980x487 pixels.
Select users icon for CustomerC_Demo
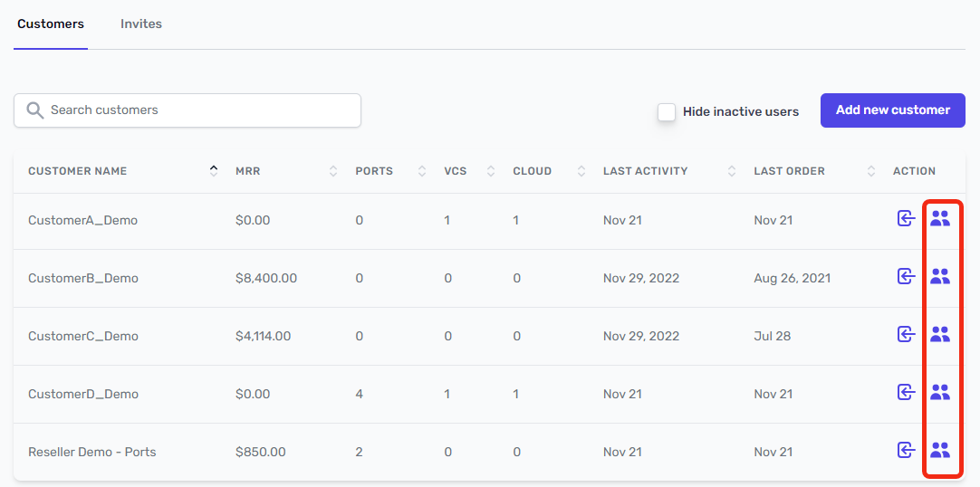940,334
